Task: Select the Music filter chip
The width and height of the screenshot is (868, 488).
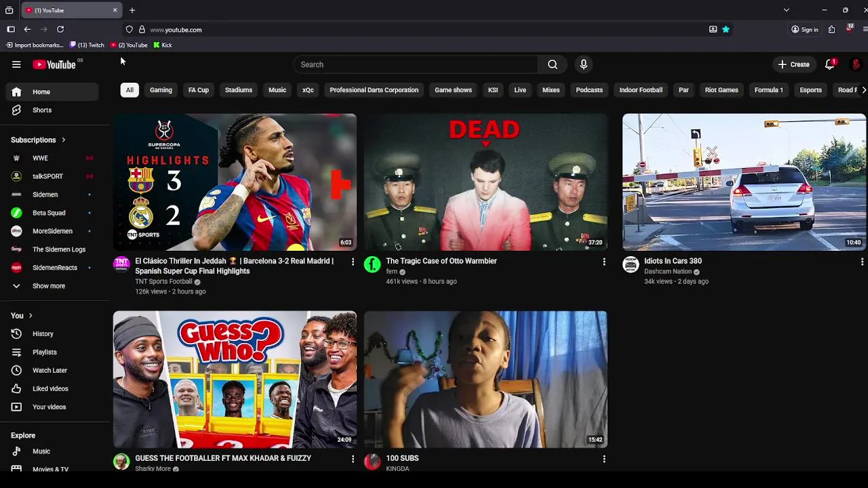Action: tap(277, 90)
